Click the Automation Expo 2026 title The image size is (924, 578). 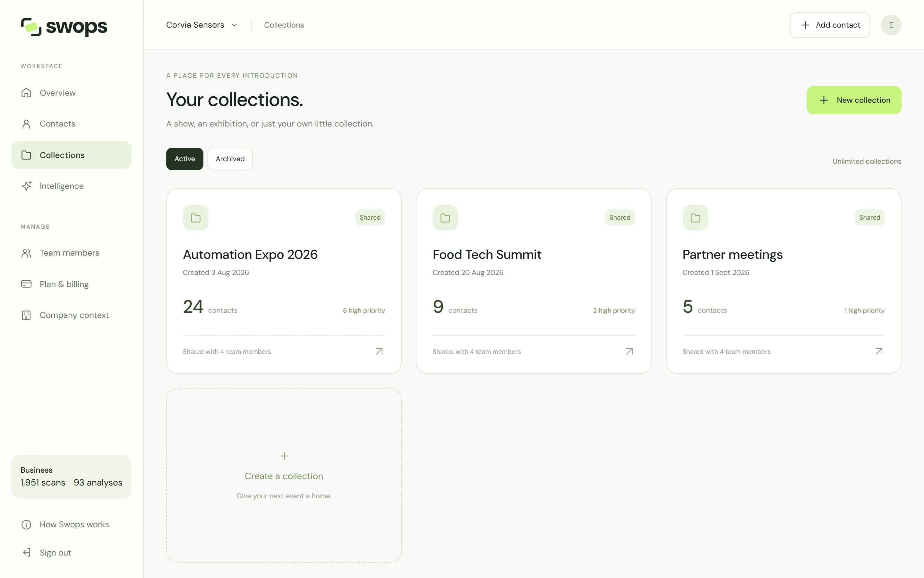point(250,255)
